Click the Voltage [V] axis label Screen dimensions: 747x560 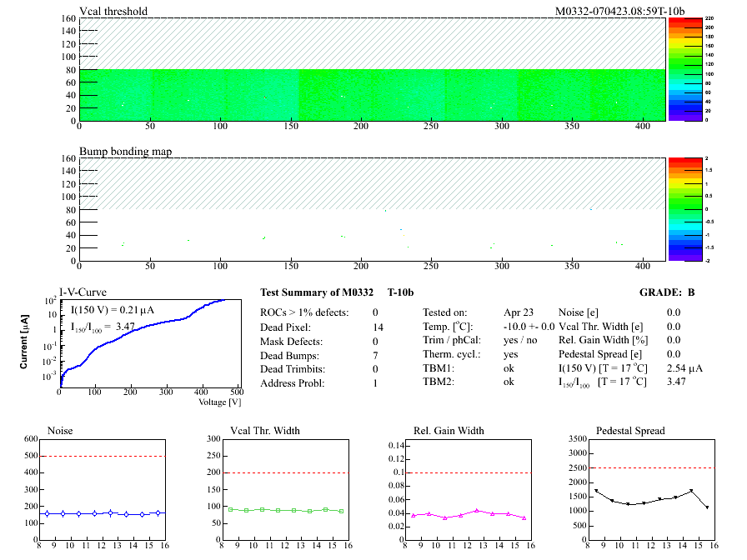(x=219, y=402)
